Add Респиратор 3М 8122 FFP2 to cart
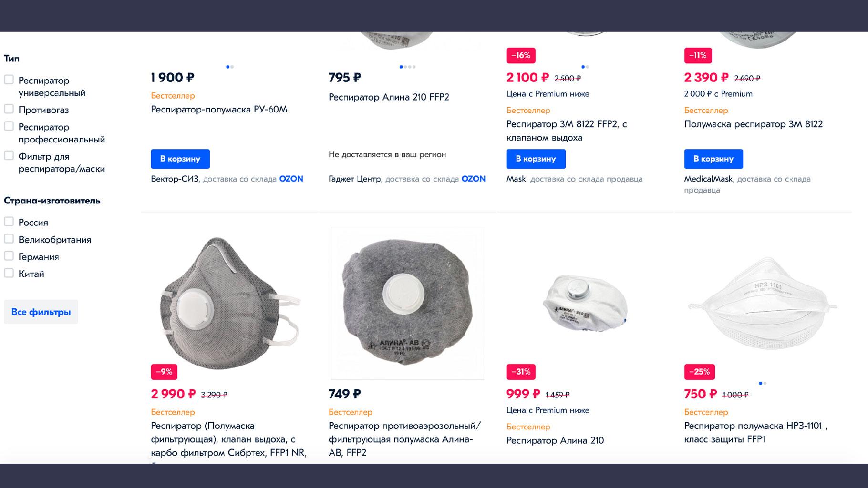Screen dimensions: 868x488 coord(536,159)
